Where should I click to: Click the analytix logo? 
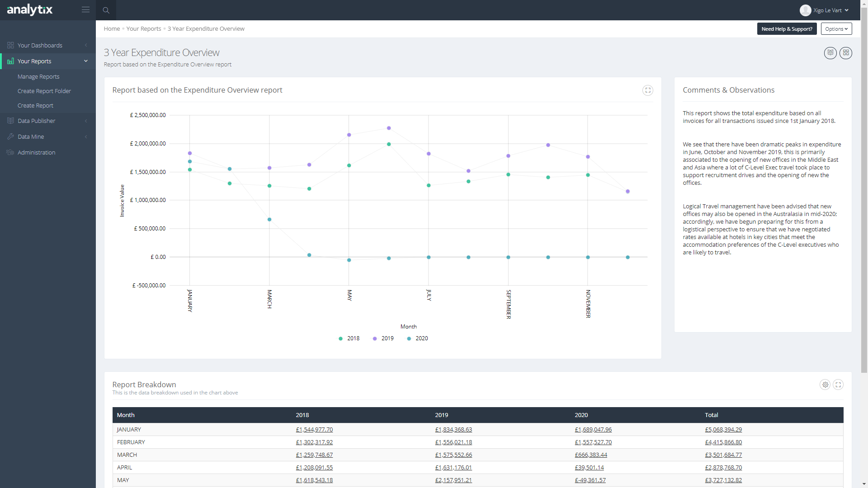click(30, 9)
